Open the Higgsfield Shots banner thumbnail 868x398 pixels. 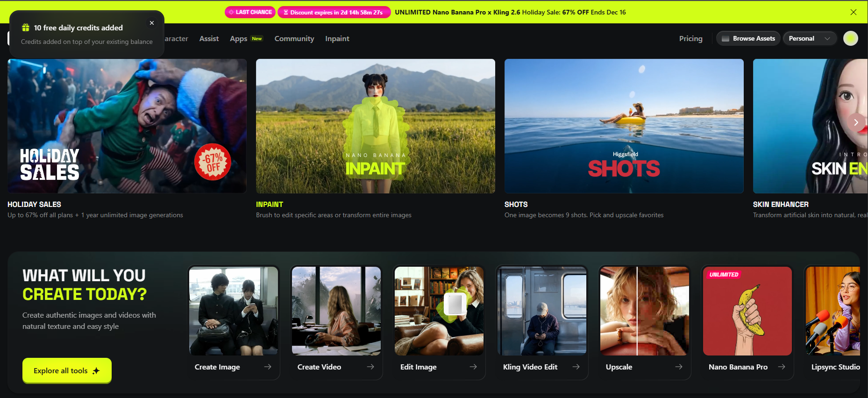[624, 126]
